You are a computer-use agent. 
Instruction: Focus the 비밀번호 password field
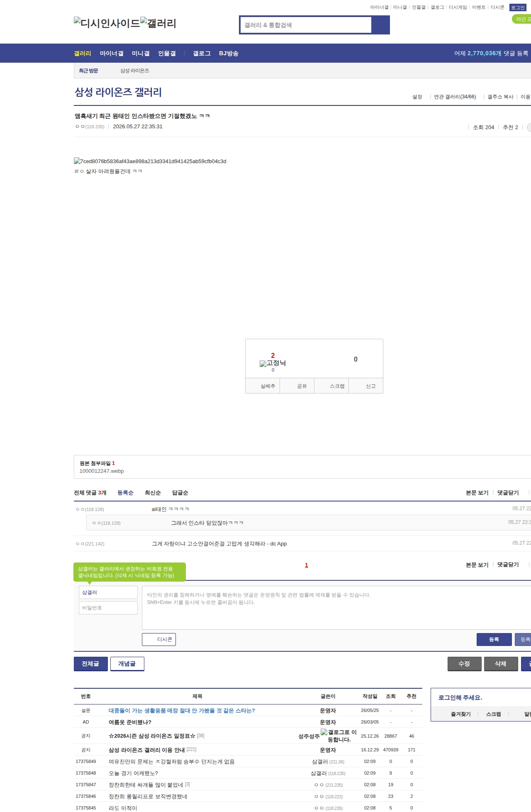pyautogui.click(x=108, y=608)
